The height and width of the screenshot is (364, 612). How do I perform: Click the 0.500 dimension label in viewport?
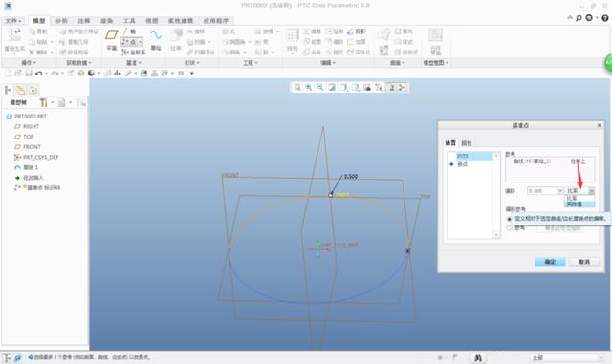click(x=351, y=177)
